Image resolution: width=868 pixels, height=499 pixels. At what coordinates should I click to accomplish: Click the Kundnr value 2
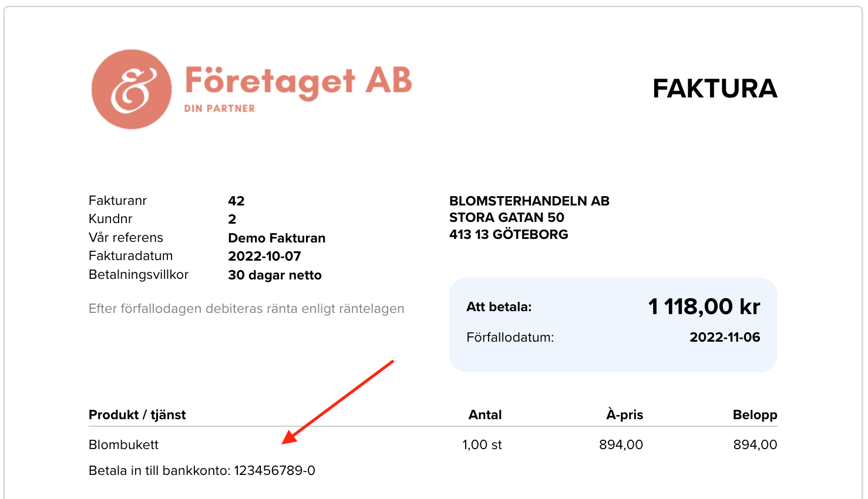tap(232, 219)
